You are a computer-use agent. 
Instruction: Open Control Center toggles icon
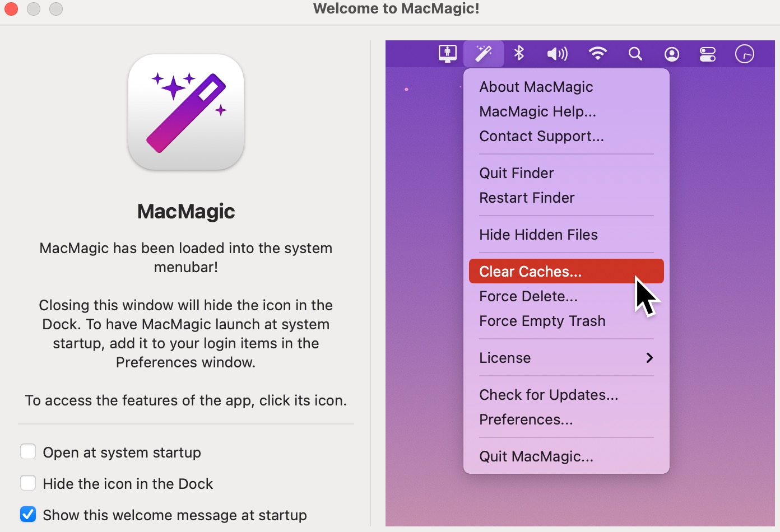[x=708, y=54]
